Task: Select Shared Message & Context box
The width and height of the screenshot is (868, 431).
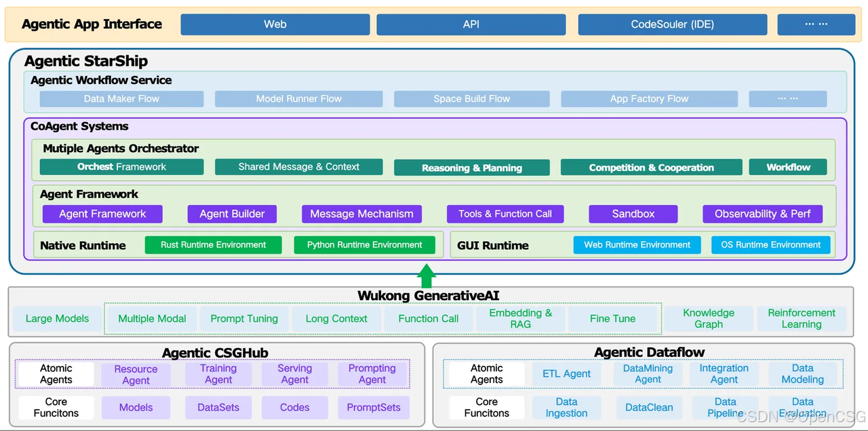Action: tap(298, 167)
